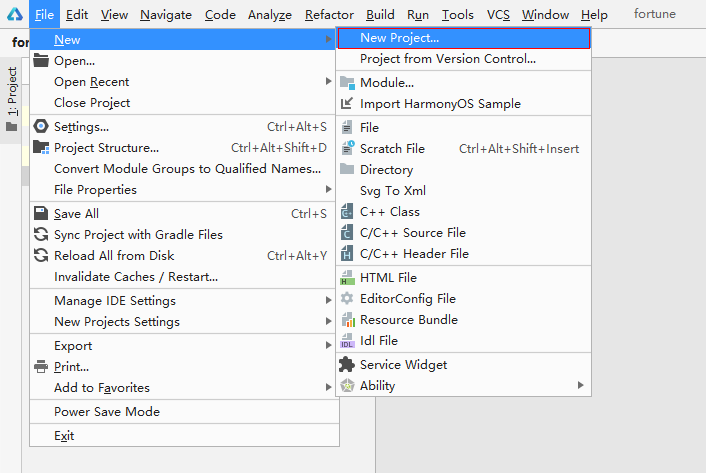The width and height of the screenshot is (706, 473).
Task: Open the Refactor menu
Action: [x=329, y=15]
